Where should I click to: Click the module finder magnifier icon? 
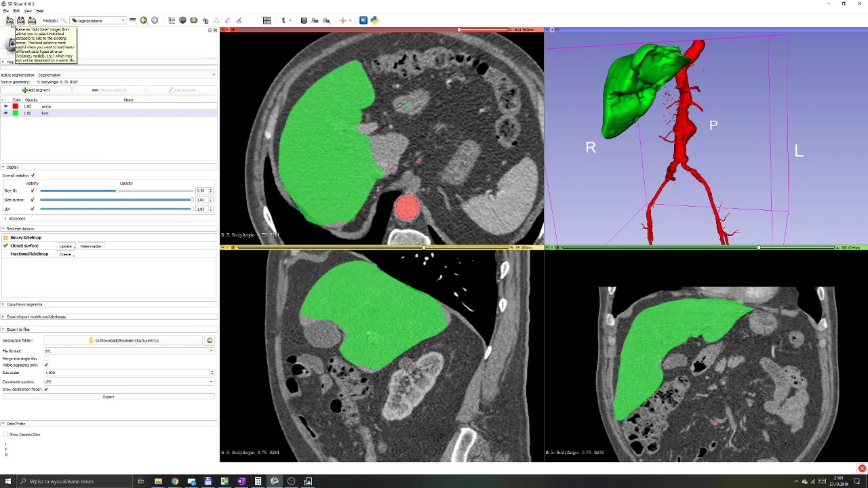click(x=64, y=20)
